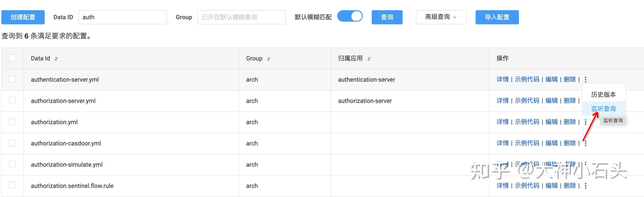Image resolution: width=644 pixels, height=197 pixels.
Task: Click the 导入配置 button
Action: click(497, 17)
